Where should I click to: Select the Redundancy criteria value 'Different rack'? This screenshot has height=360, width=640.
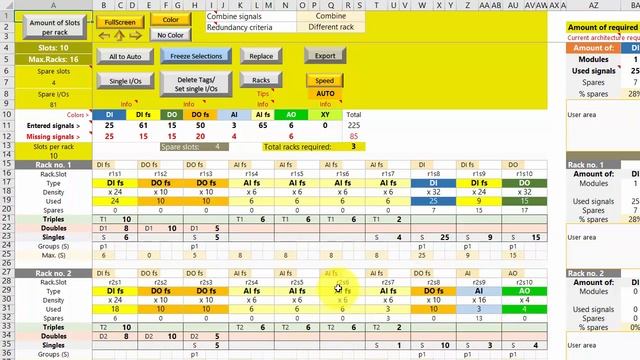click(331, 27)
